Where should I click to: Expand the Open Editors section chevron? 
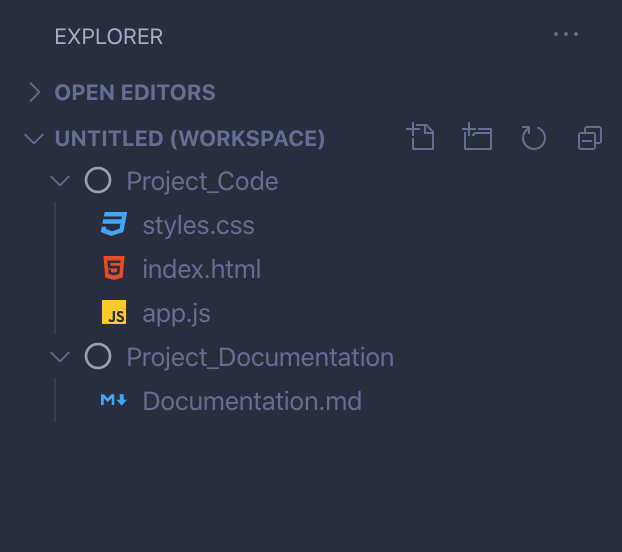(x=35, y=92)
